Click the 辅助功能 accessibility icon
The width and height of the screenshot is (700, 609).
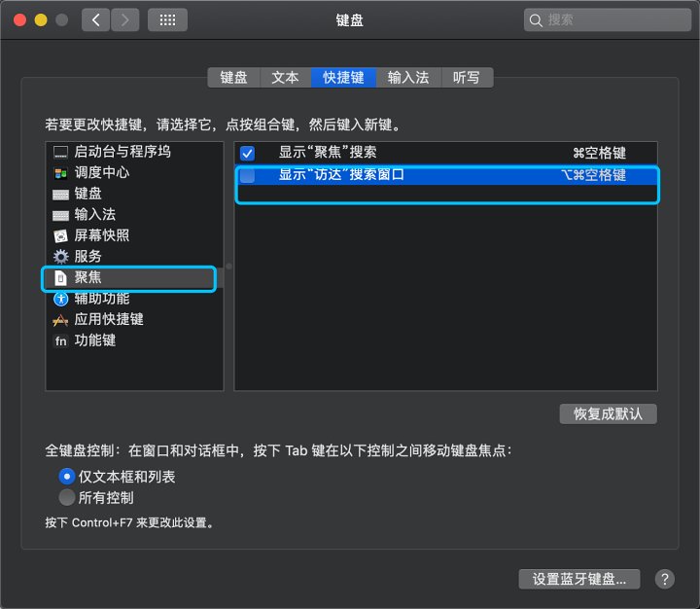(60, 299)
